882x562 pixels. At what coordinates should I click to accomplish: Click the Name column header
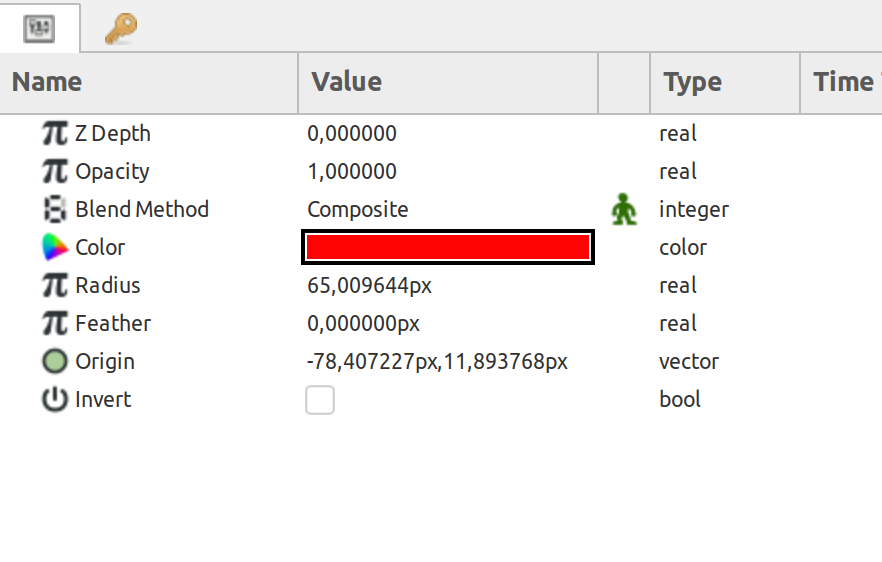[x=148, y=83]
